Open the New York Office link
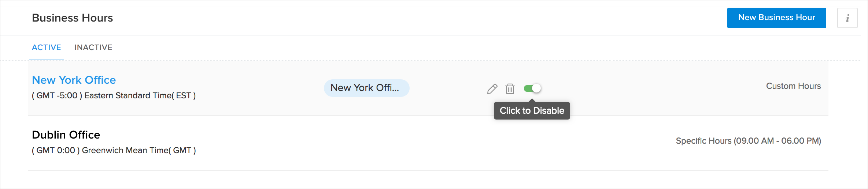This screenshot has height=189, width=868. click(x=74, y=80)
